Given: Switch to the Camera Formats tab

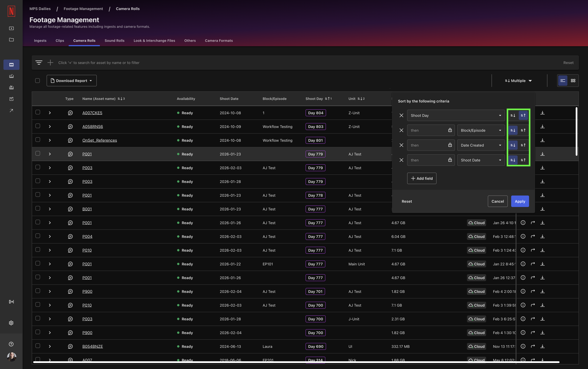Looking at the screenshot, I should click(218, 41).
